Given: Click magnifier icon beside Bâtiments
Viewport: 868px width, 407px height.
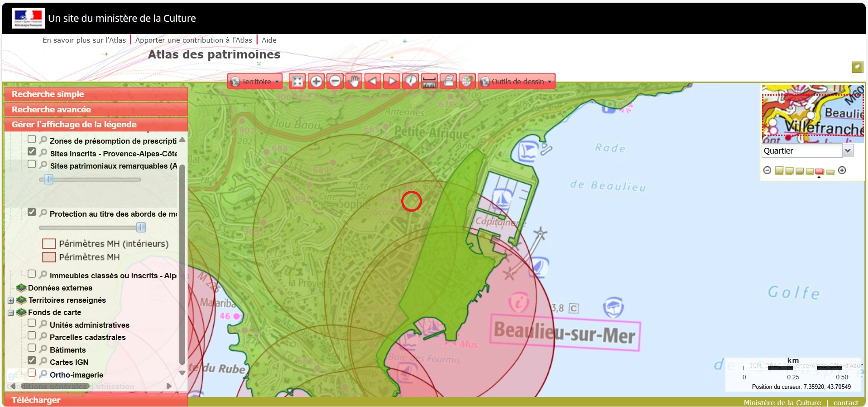Looking at the screenshot, I should coord(43,349).
